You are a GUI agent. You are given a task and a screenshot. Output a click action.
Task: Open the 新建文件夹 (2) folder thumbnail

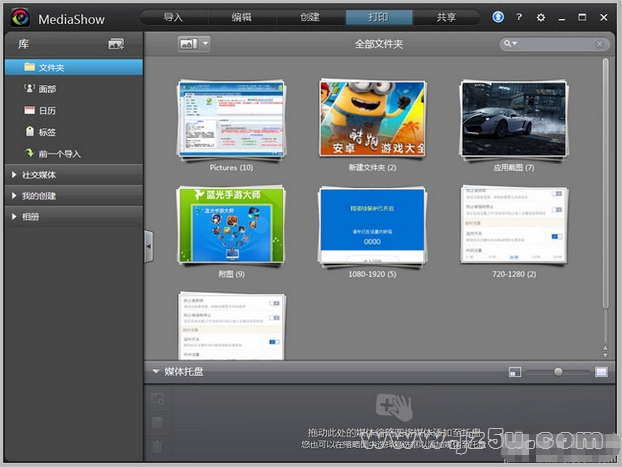click(372, 119)
